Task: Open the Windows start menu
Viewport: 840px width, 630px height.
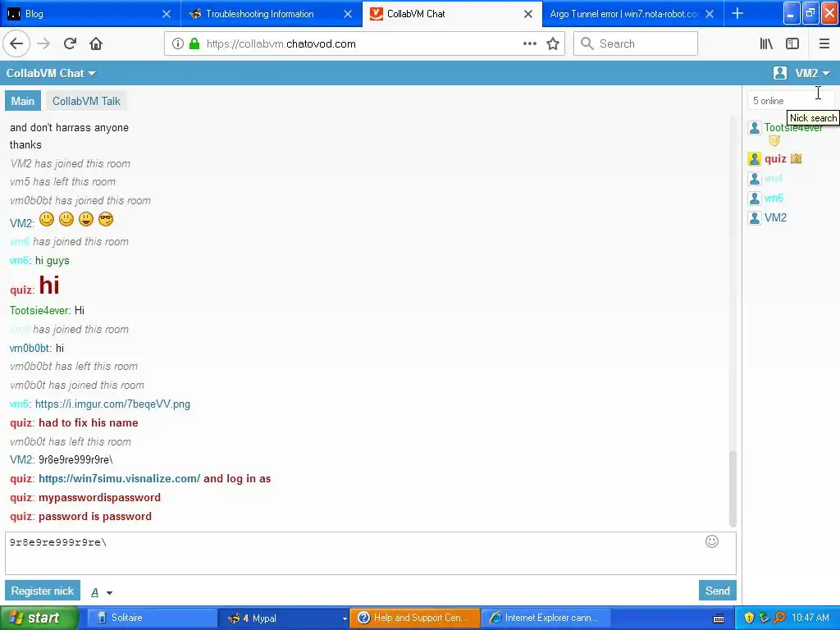Action: pos(39,618)
